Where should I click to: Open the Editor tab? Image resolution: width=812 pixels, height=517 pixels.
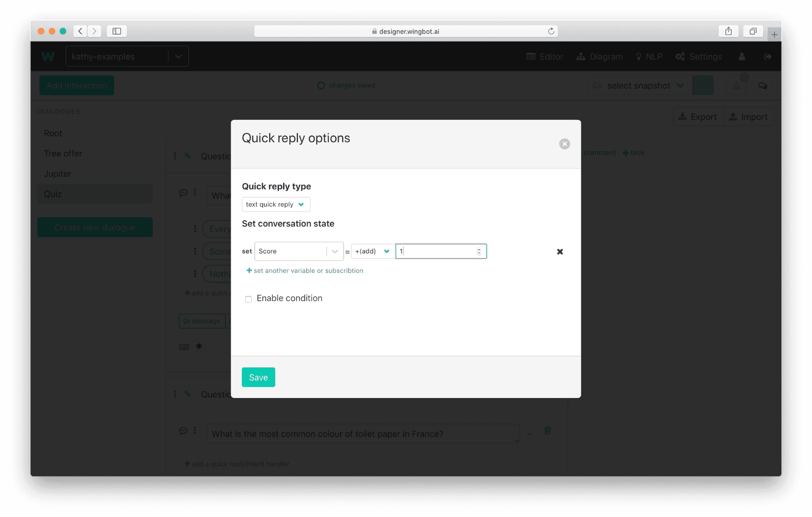tap(545, 56)
